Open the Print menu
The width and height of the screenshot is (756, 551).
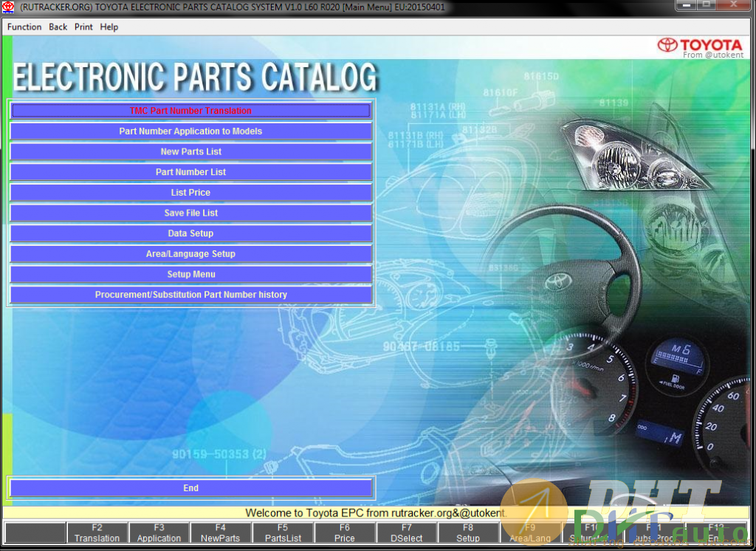(83, 27)
